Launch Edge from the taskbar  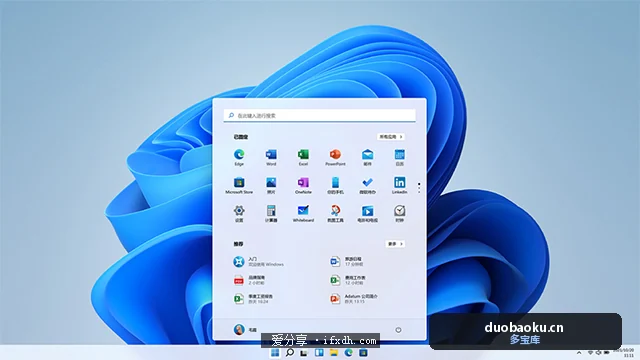[349, 353]
